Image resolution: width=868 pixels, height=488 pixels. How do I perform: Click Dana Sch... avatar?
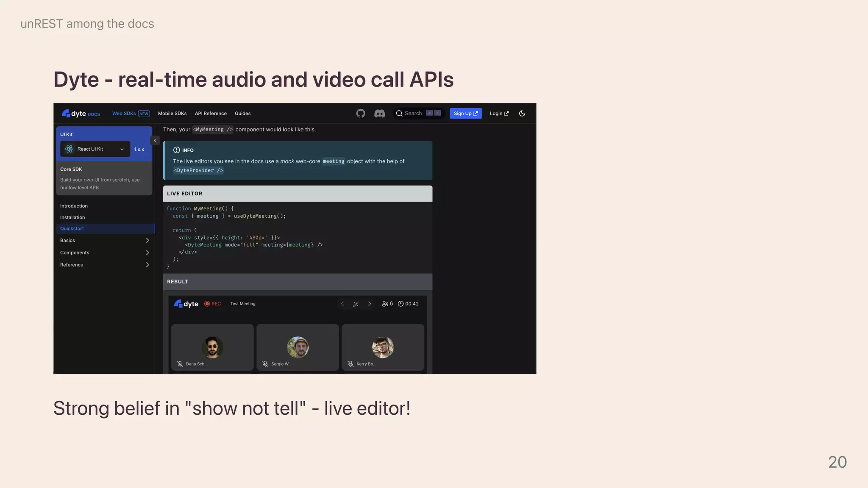click(x=212, y=347)
